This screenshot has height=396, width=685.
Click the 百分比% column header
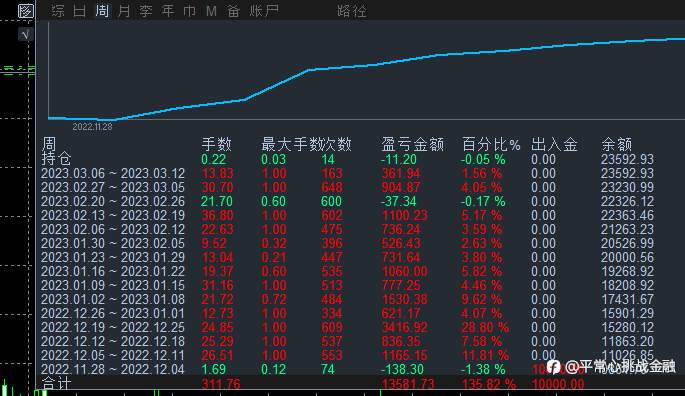(x=491, y=144)
